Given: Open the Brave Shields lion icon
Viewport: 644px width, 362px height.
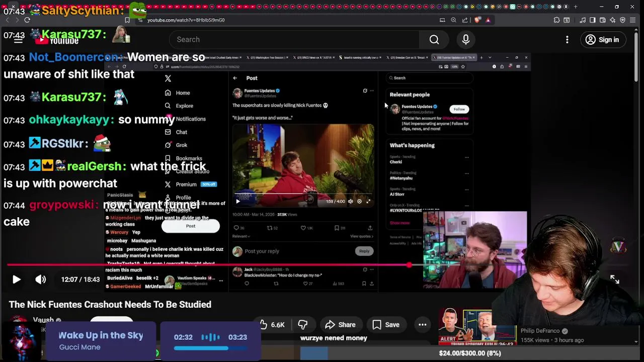Looking at the screenshot, I should (x=476, y=20).
